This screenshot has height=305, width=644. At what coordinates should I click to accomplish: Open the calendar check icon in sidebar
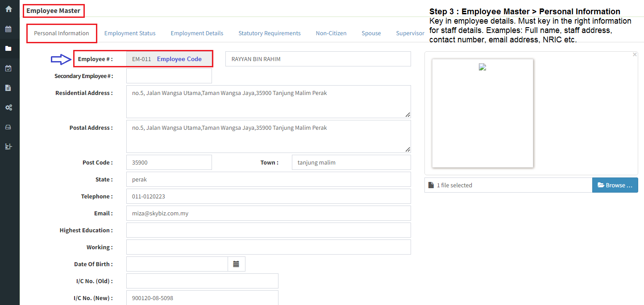click(8, 68)
